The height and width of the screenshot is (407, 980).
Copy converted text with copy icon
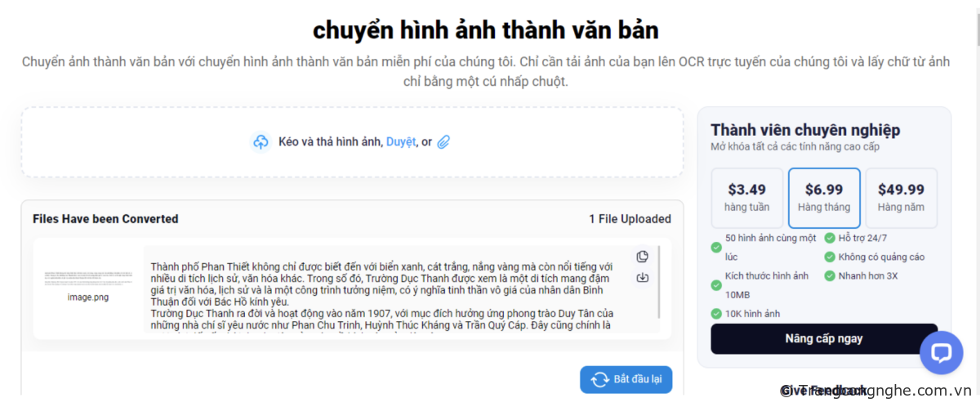643,257
